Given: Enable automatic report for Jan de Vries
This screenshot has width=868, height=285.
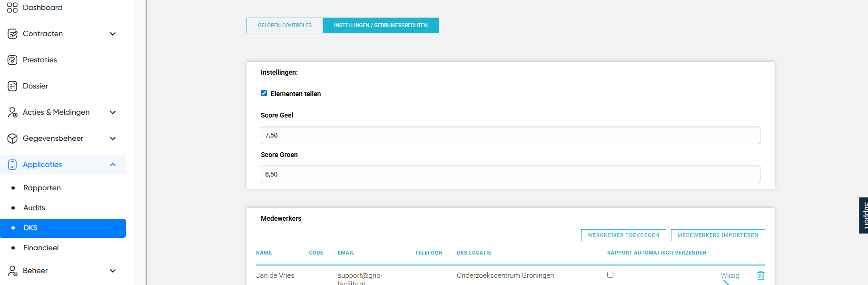Looking at the screenshot, I should [610, 275].
